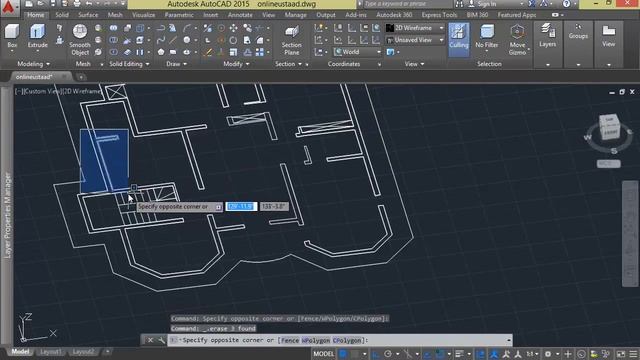Expand the Section panel
This screenshot has width=640, height=360.
point(288,64)
